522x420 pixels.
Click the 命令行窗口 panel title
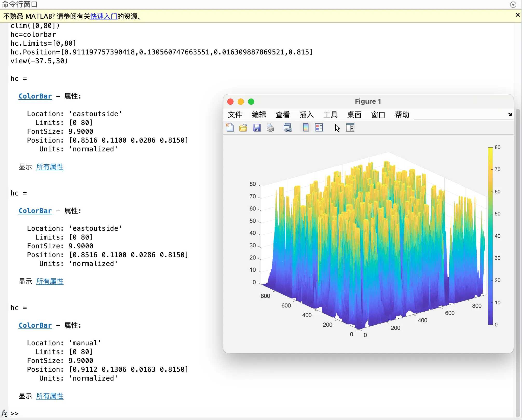click(x=20, y=4)
